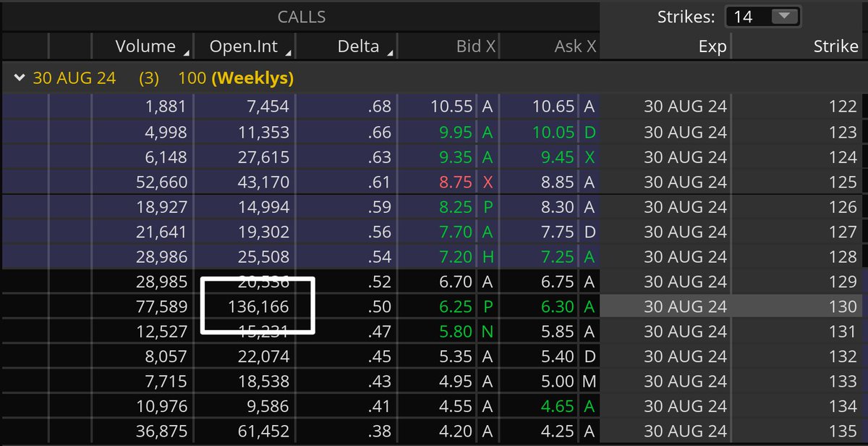This screenshot has height=446, width=868.
Task: Click the 36,875 volume value
Action: pos(161,432)
